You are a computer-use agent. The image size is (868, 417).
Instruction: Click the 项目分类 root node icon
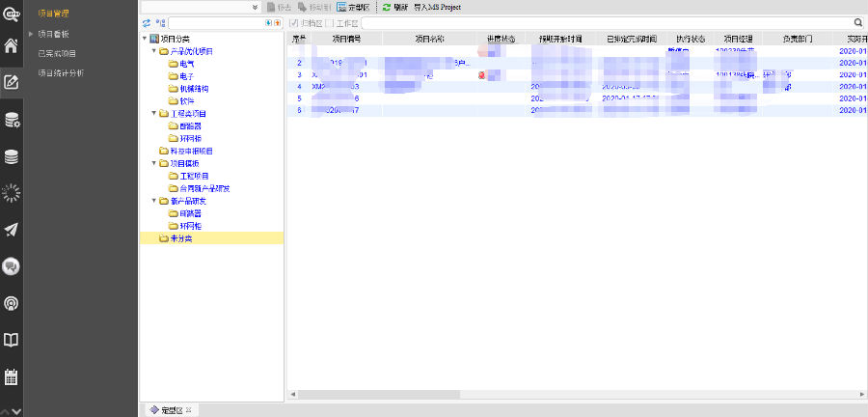pyautogui.click(x=154, y=39)
